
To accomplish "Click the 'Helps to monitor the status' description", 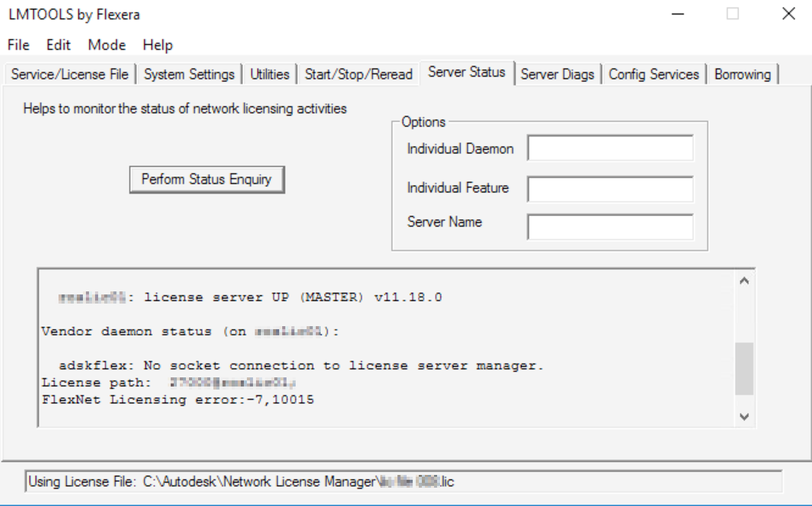I will 185,109.
